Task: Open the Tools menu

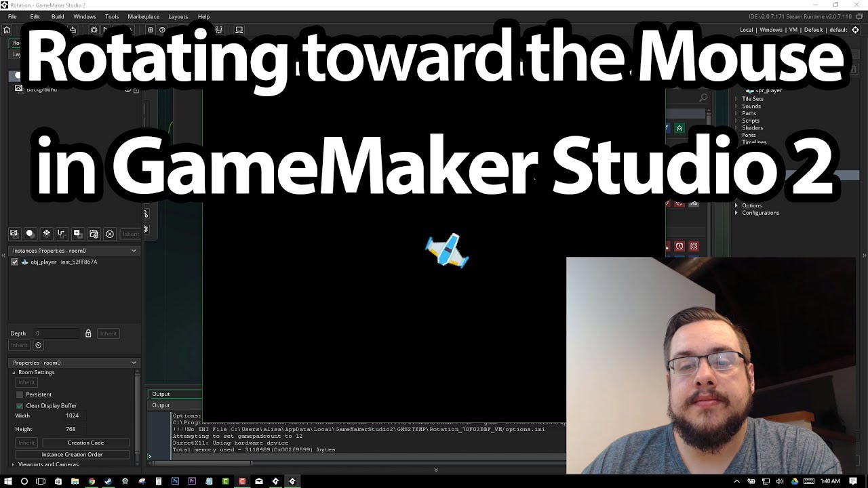Action: point(112,16)
